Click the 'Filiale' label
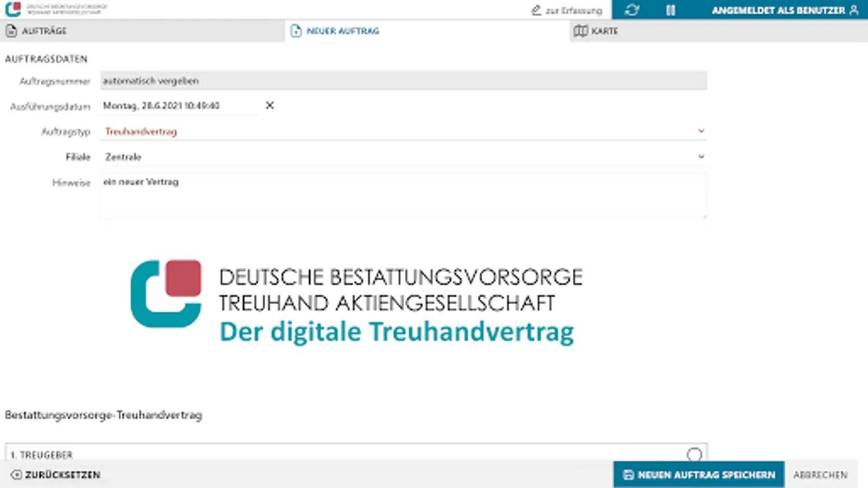Viewport: 868px width, 488px height. 78,157
